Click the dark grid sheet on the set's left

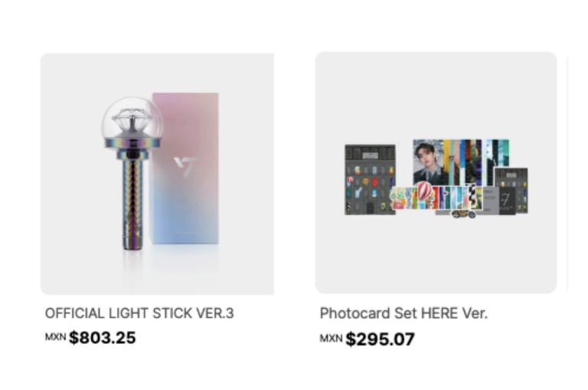point(369,179)
